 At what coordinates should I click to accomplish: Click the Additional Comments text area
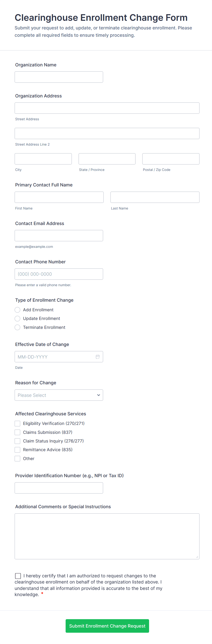point(107,536)
